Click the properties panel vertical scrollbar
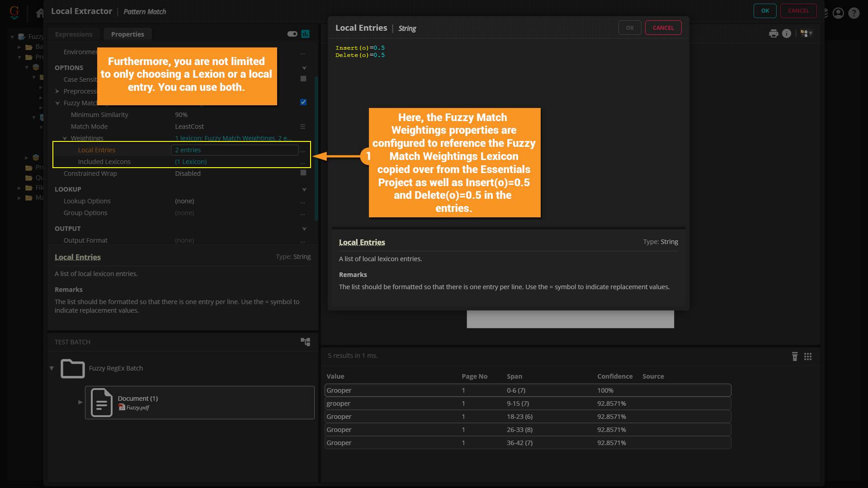868x488 pixels. (x=316, y=149)
